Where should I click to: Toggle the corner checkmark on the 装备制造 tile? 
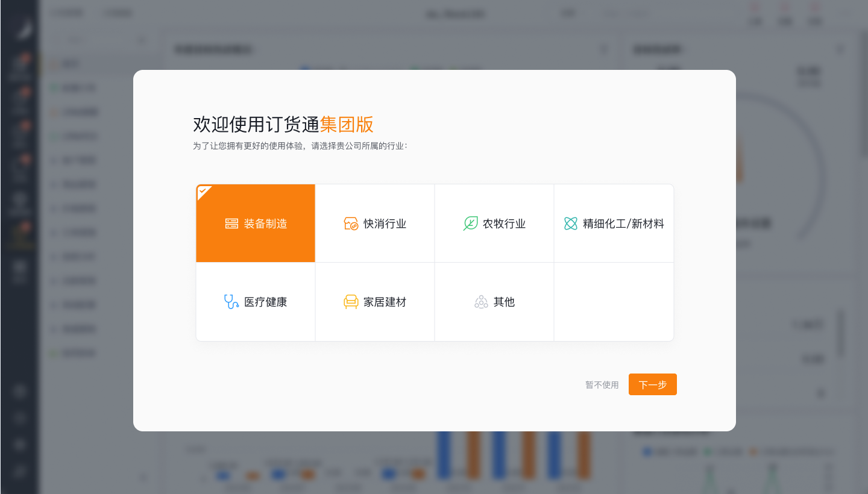pos(203,190)
